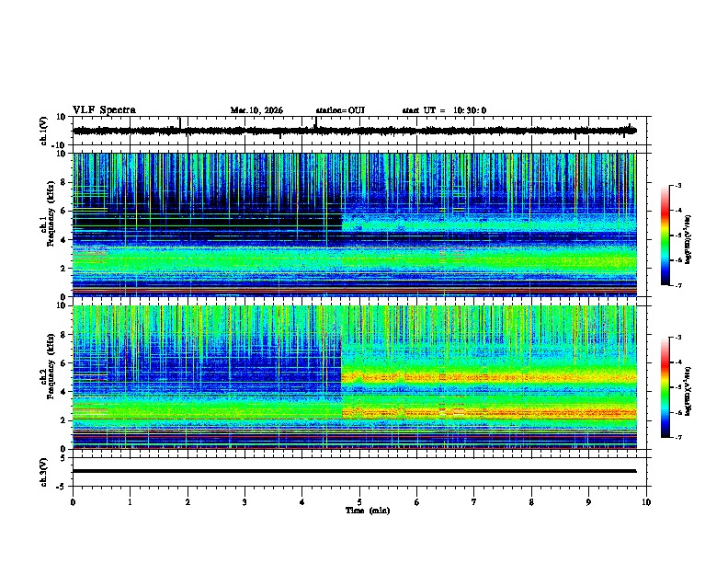728x563 pixels.
Task: Click the ch.1 spectrogram color scale bar
Action: pos(665,236)
